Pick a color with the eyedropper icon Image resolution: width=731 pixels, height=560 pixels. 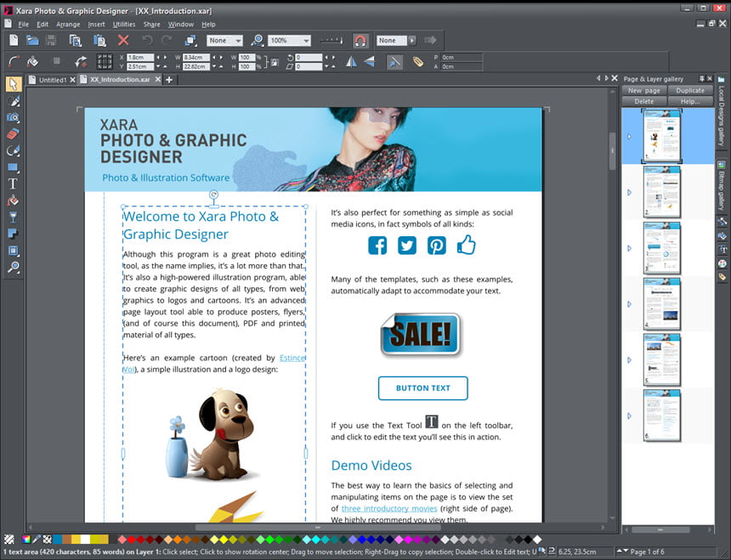click(x=37, y=539)
